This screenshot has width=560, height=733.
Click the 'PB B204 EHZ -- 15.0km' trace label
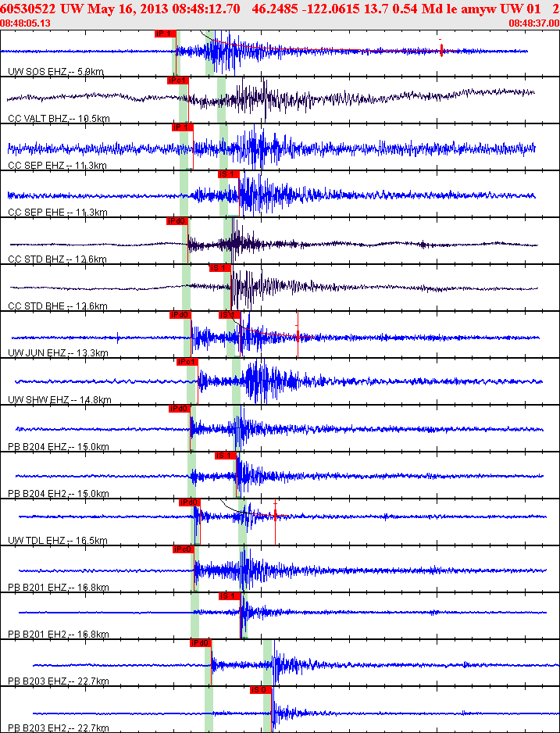click(x=59, y=446)
